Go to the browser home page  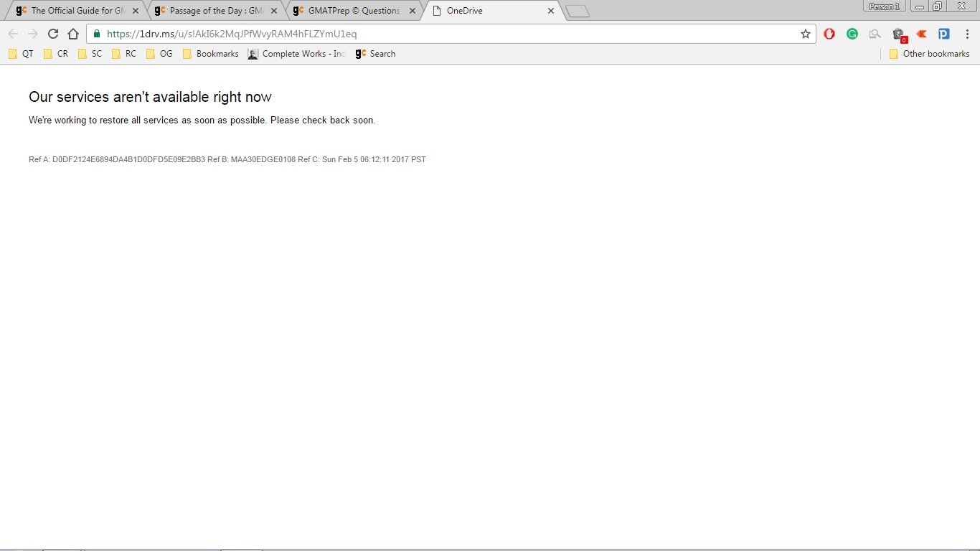point(72,34)
